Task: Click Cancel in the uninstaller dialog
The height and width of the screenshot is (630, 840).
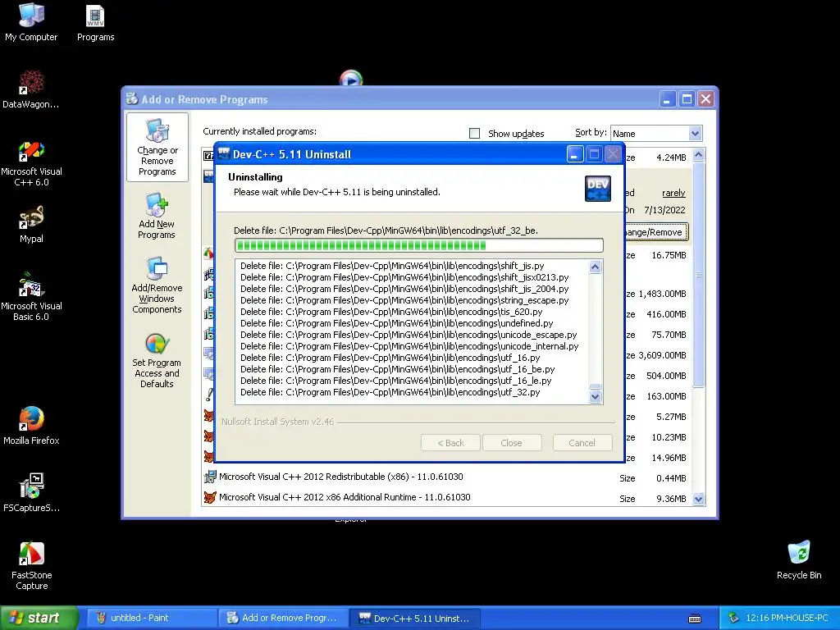Action: tap(582, 442)
